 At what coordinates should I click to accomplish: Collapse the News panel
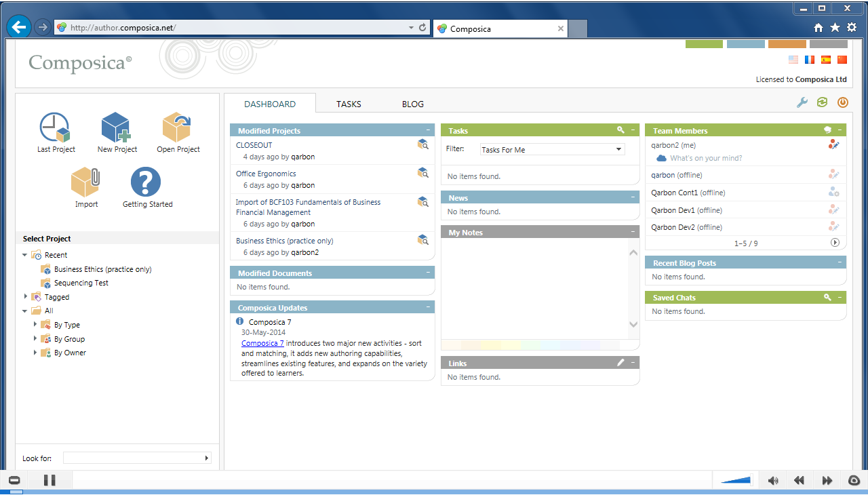coord(633,197)
